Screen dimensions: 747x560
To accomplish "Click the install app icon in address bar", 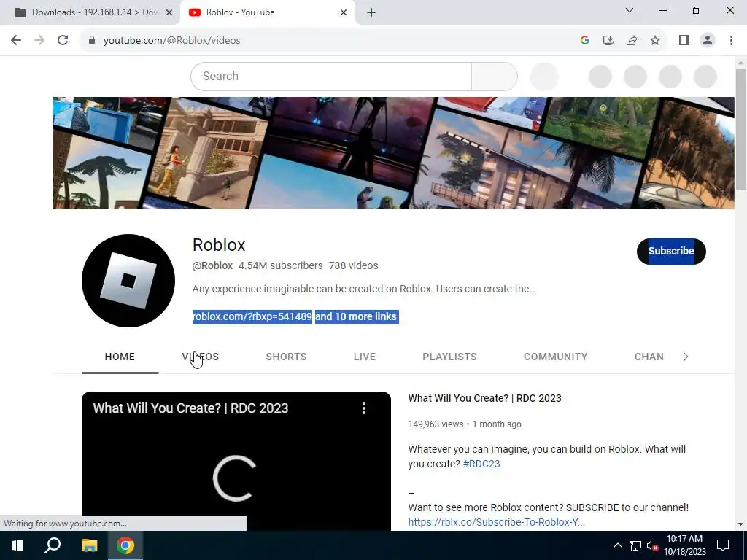I will [x=608, y=41].
